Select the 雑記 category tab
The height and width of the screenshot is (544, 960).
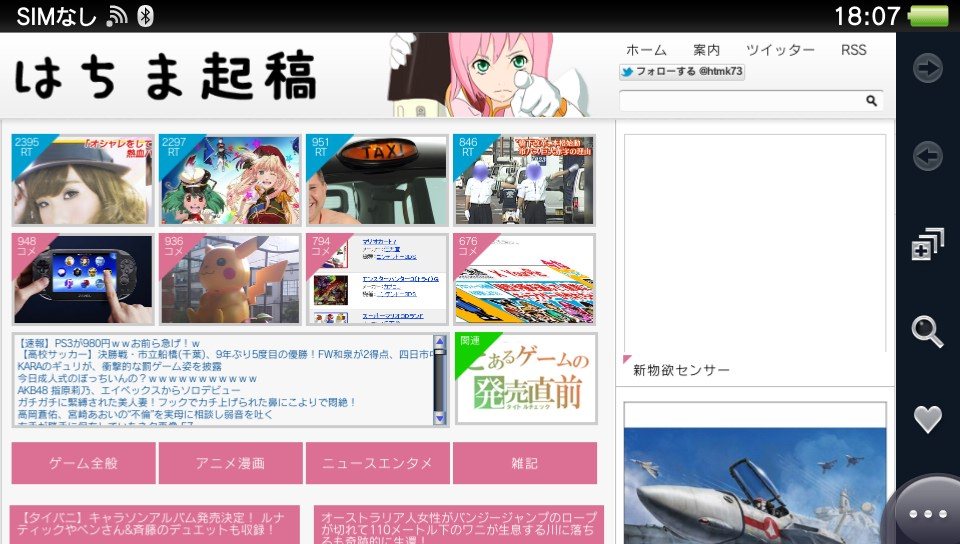point(525,463)
